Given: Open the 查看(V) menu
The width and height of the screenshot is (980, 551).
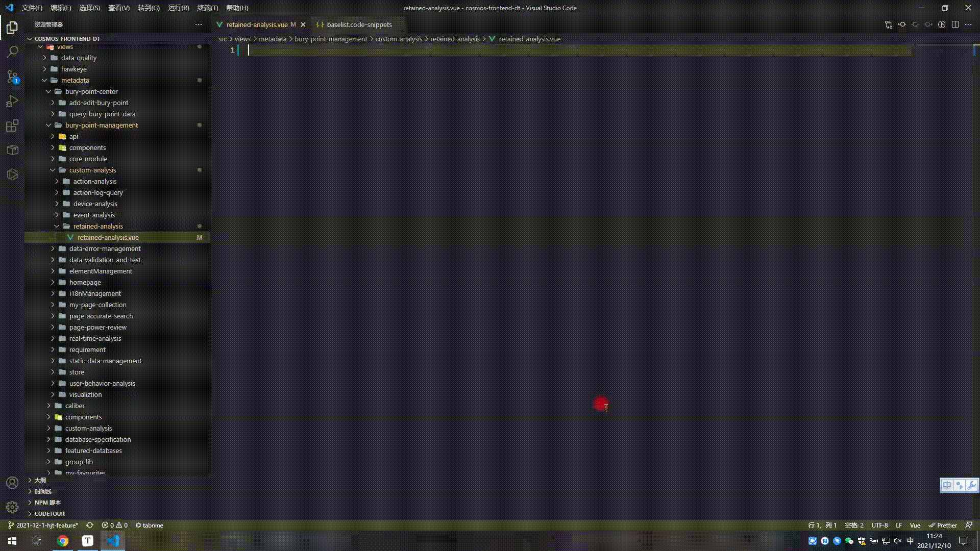Looking at the screenshot, I should [119, 8].
